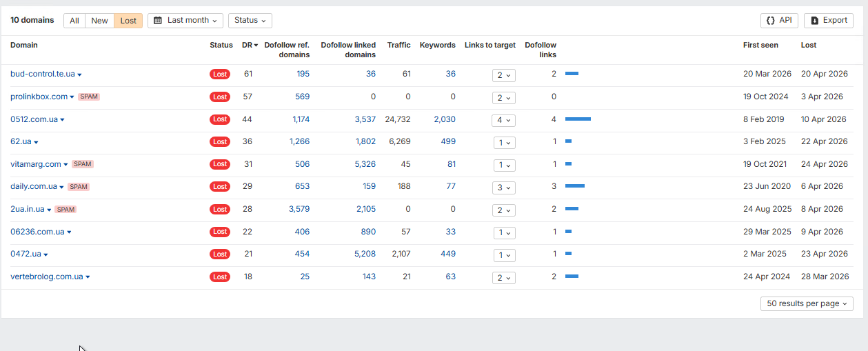868x351 pixels.
Task: Expand menu caret next to bud-control.te.ua
Action: click(x=80, y=74)
